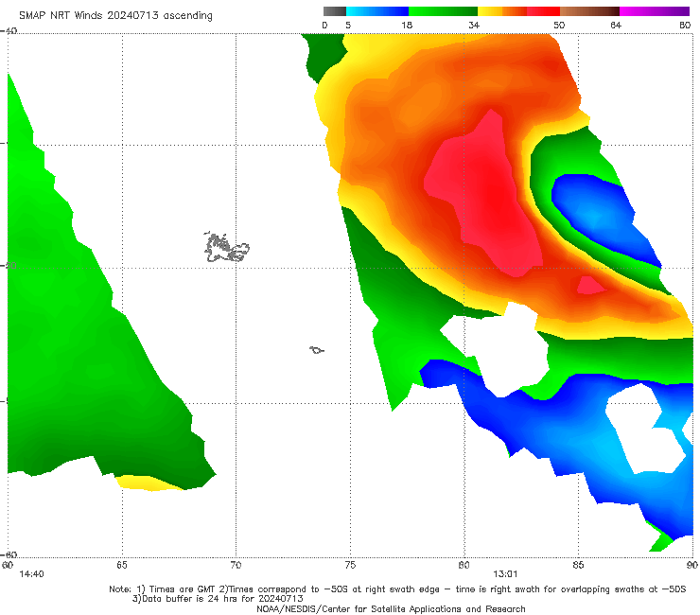Click the longitude label '75' on axis
This screenshot has height=615, width=700.
(x=350, y=565)
